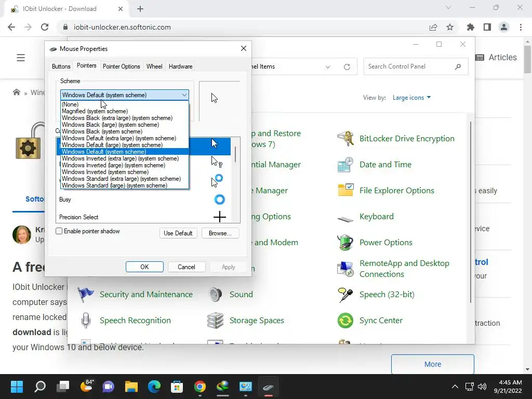Open the Sync Center green icon
This screenshot has height=399, width=532.
(345, 320)
